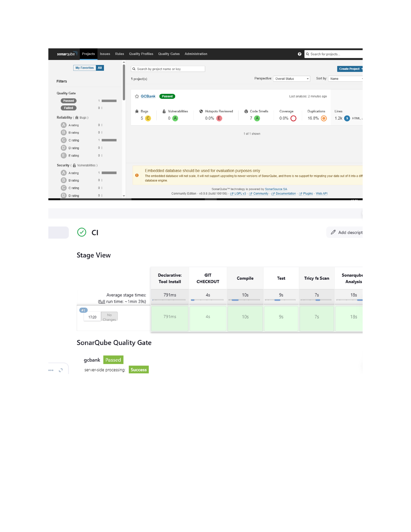Click build #1 badge in Stage View
The height and width of the screenshot is (532, 411).
[x=83, y=310]
